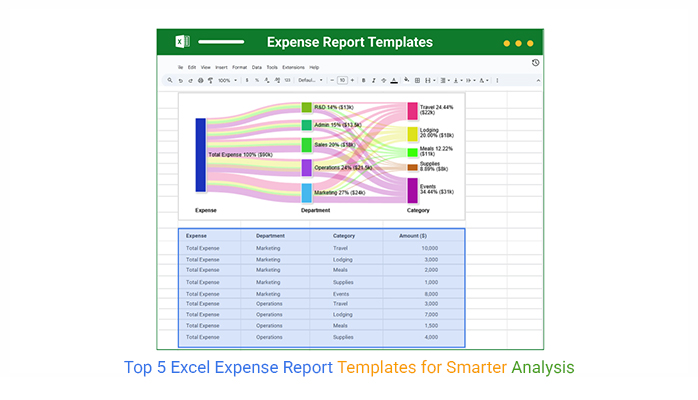Open the Data menu
This screenshot has width=698, height=400.
[257, 67]
